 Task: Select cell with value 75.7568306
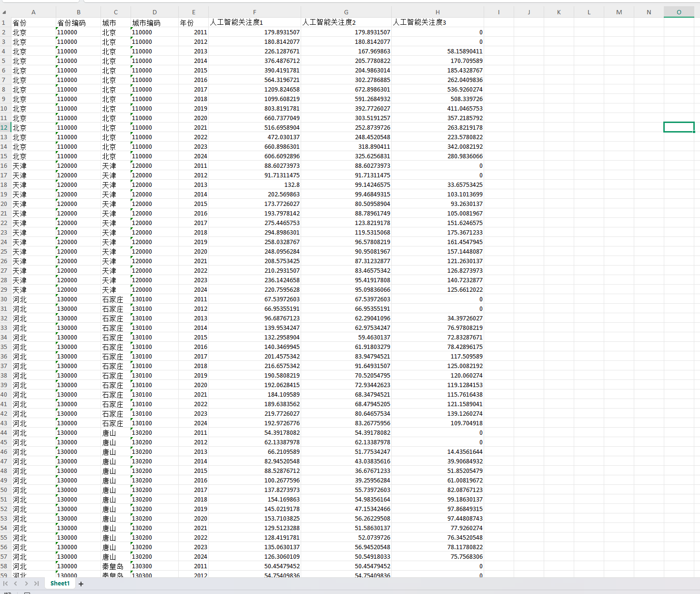[x=437, y=556]
